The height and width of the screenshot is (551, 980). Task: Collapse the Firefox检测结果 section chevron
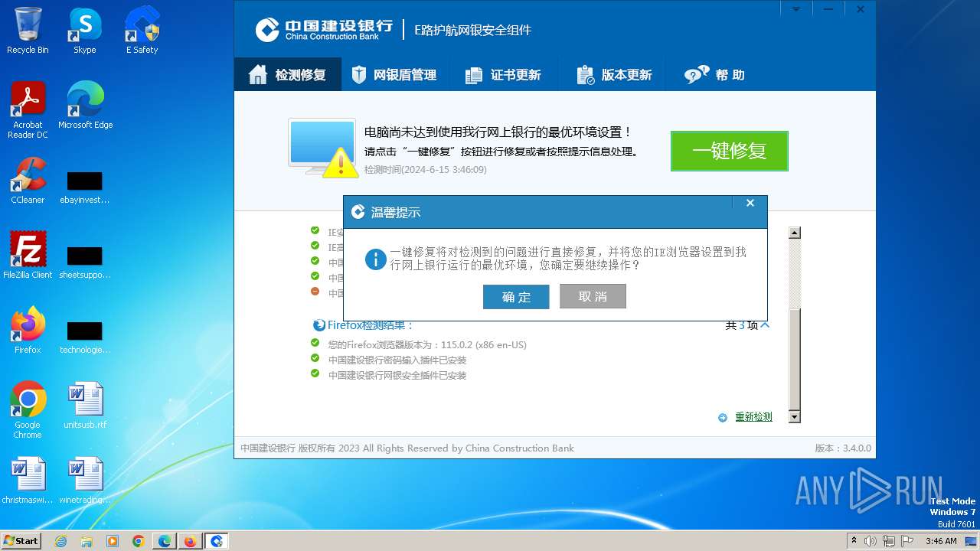[764, 325]
